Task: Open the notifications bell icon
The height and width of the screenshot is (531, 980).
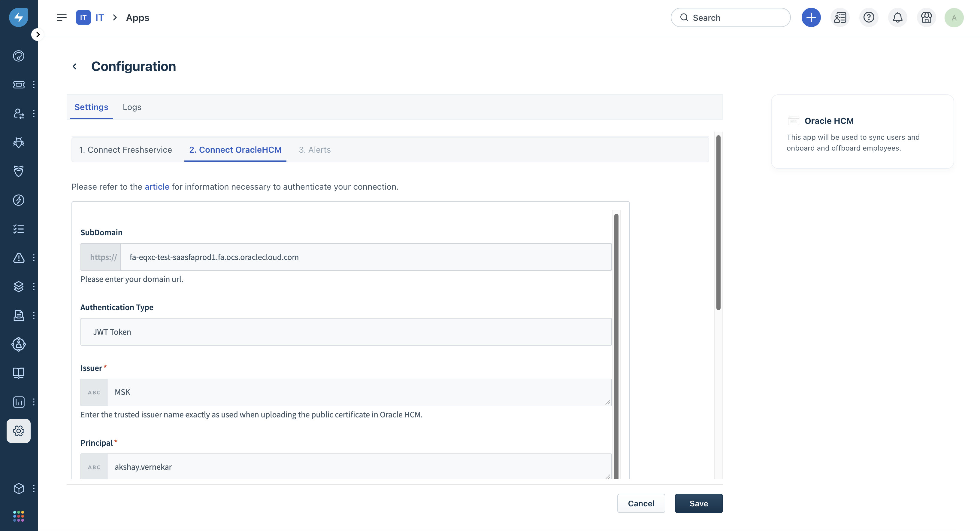Action: pyautogui.click(x=897, y=17)
